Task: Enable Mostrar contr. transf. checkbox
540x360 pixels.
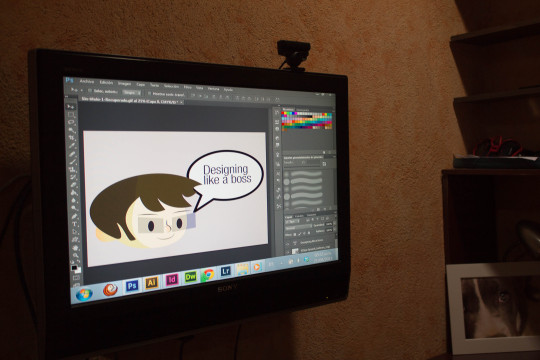Action: (149, 93)
